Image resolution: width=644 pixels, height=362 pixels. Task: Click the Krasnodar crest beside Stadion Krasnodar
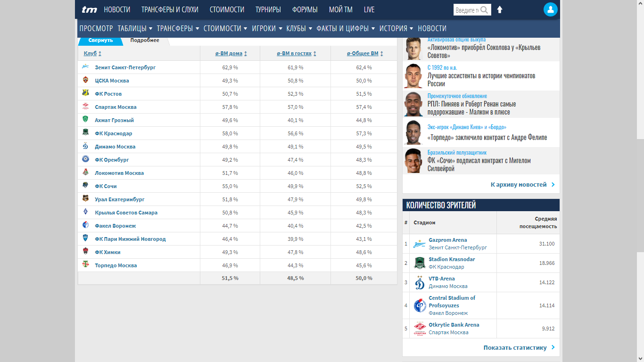point(420,263)
